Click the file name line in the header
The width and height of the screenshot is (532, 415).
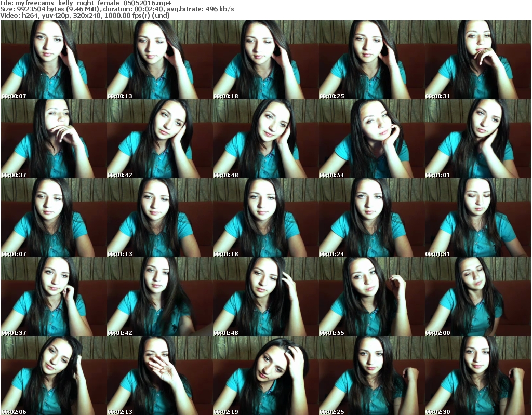coord(86,3)
